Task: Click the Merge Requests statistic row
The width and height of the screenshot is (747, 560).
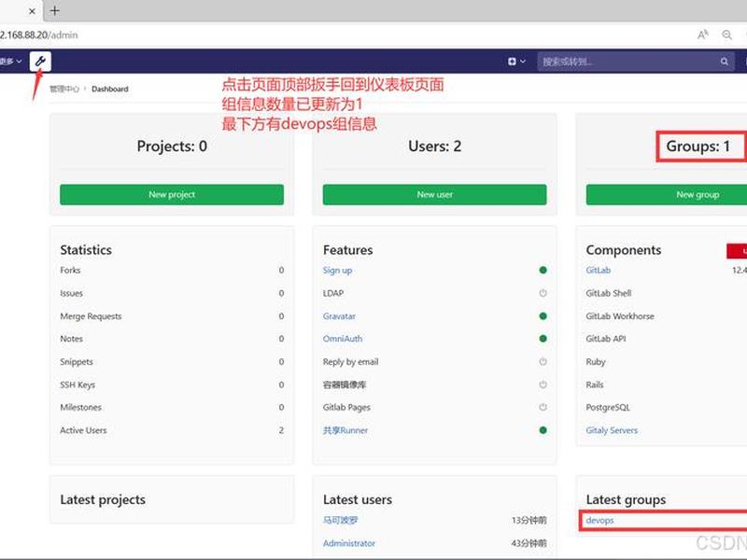Action: click(172, 315)
